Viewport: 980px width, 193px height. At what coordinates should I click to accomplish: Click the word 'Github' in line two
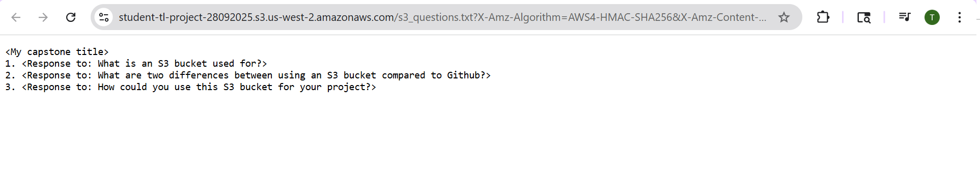[x=463, y=75]
